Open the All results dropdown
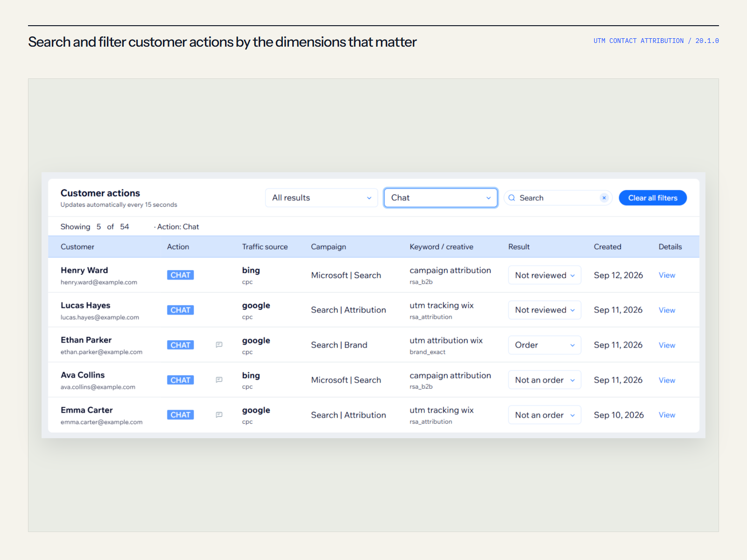 point(322,198)
